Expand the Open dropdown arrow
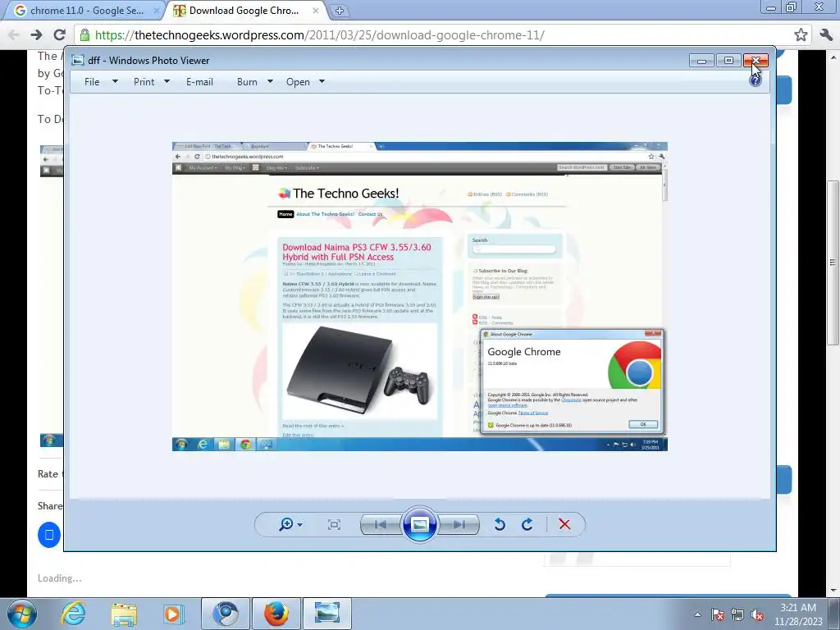The width and height of the screenshot is (840, 630). pos(322,81)
